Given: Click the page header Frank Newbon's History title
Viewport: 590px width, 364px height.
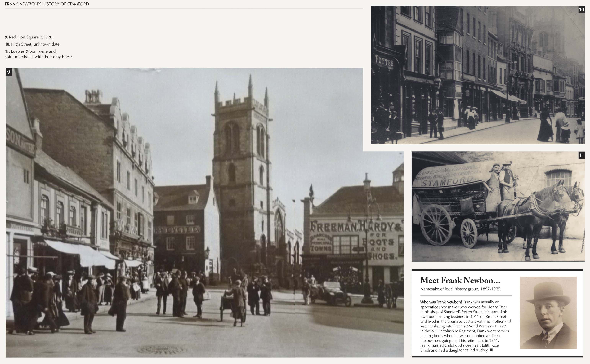Looking at the screenshot, I should [47, 4].
